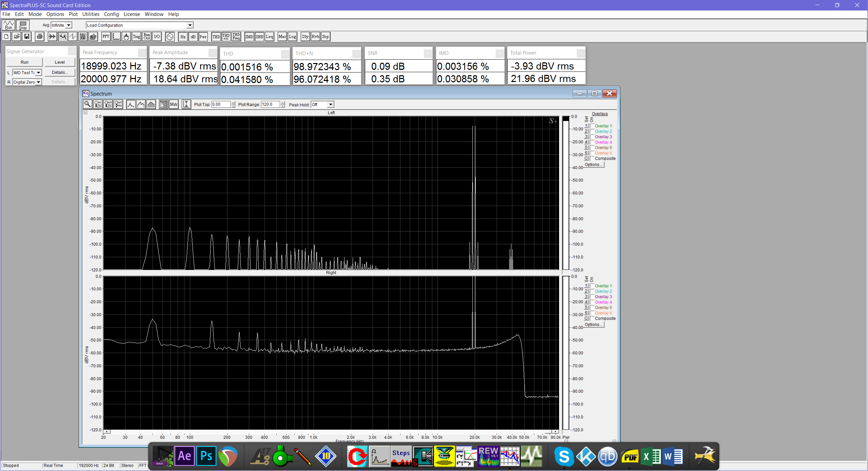Click the Mrk markers icon
The height and width of the screenshot is (471, 868).
[x=174, y=104]
